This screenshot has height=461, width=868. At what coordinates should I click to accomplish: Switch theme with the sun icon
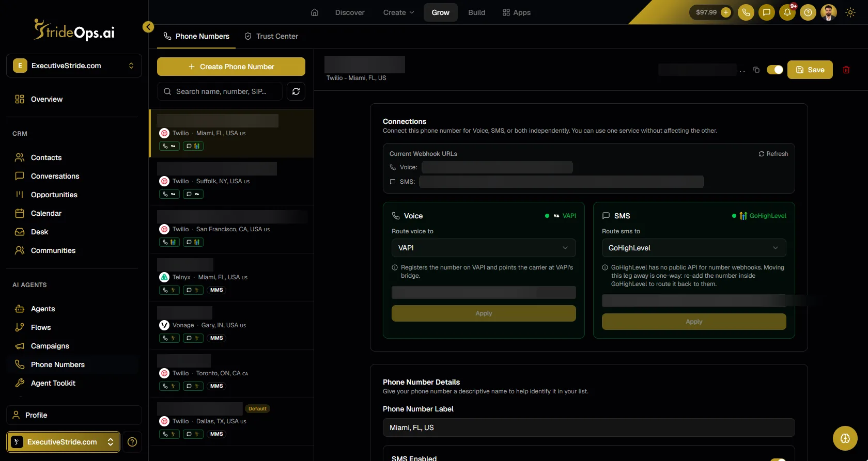(x=850, y=12)
